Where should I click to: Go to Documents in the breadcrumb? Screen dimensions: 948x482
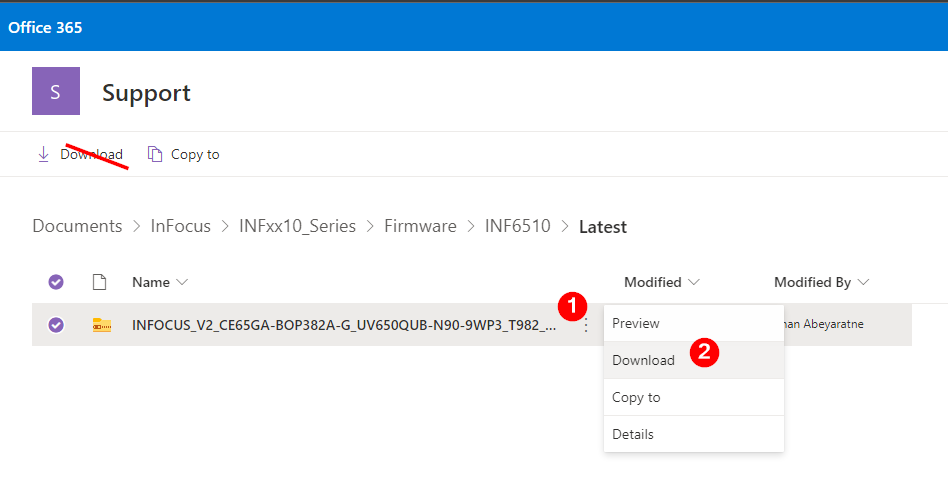pos(77,226)
